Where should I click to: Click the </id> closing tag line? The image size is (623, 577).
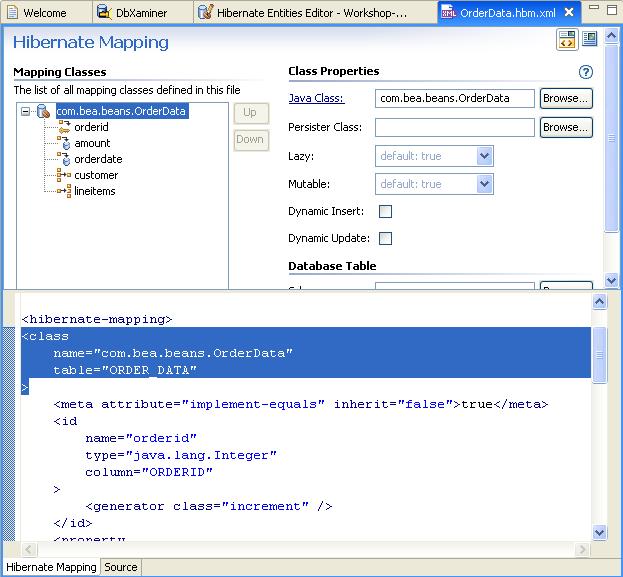73,523
